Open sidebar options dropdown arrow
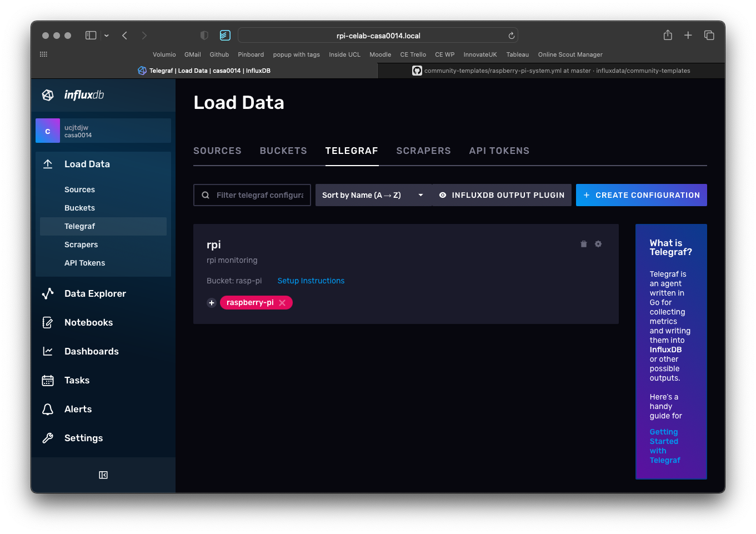 tap(107, 36)
